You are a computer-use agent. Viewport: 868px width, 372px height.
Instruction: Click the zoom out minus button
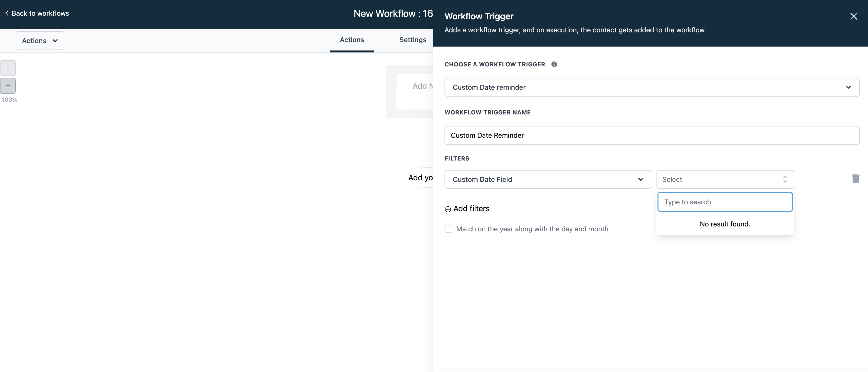[8, 86]
